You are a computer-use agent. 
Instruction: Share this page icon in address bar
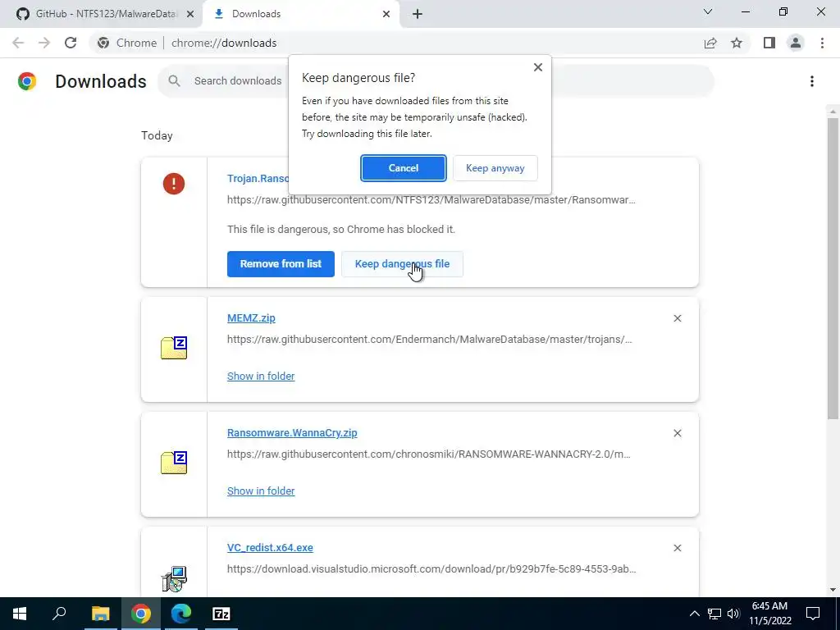click(x=710, y=43)
